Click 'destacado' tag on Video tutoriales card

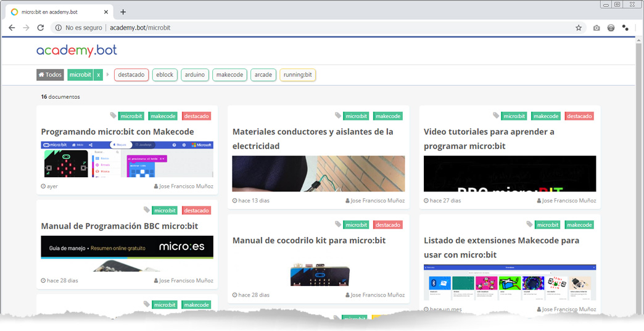coord(579,116)
